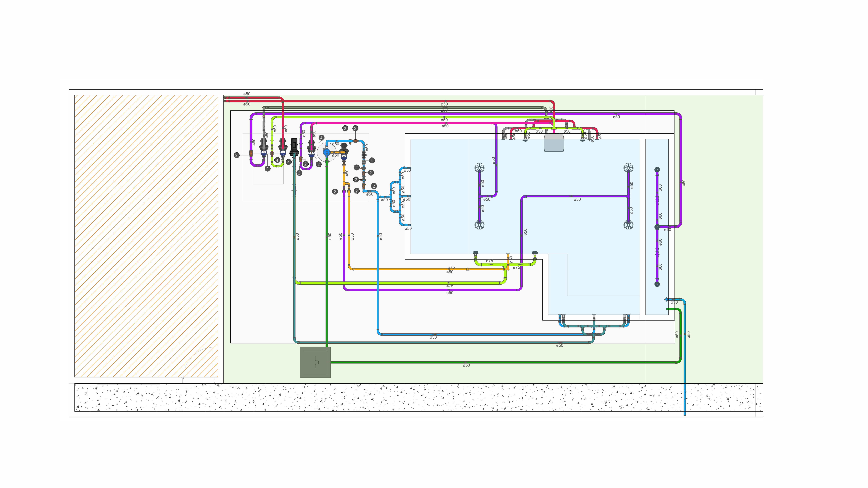The height and width of the screenshot is (488, 868).
Task: Select the gray-green equipment box below piping
Action: [315, 362]
